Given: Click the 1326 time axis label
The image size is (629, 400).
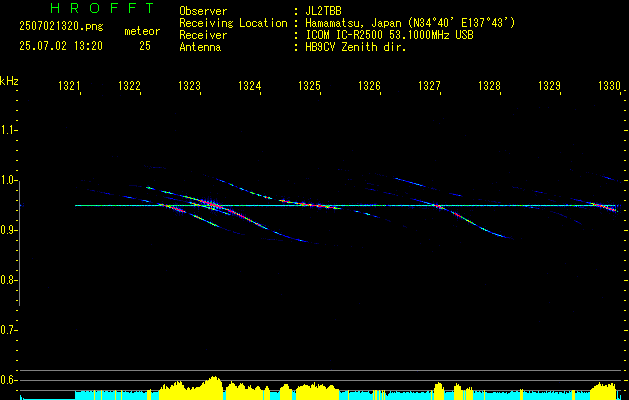Looking at the screenshot, I should click(369, 86).
